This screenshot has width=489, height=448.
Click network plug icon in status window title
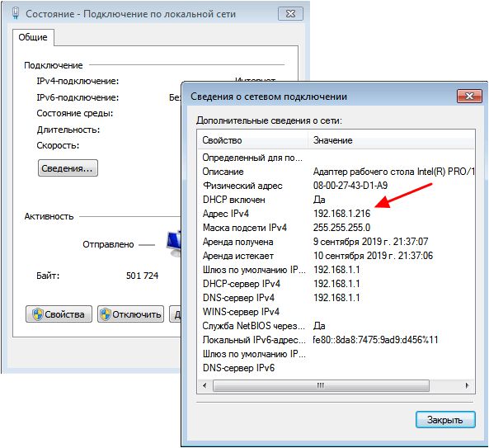(x=16, y=14)
